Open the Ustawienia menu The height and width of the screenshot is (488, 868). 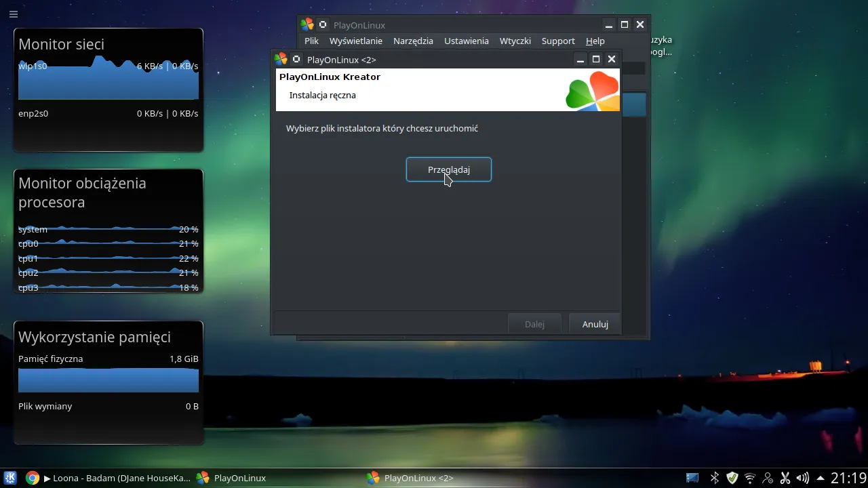coord(467,41)
